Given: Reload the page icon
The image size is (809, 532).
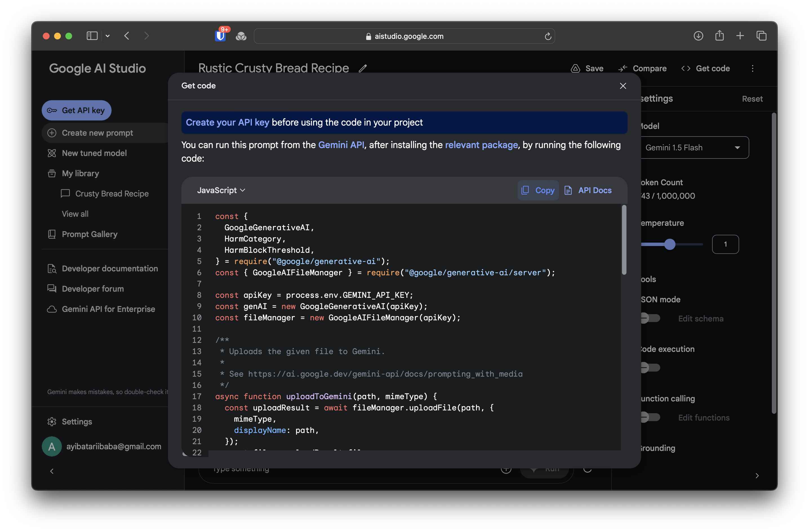Looking at the screenshot, I should 548,36.
